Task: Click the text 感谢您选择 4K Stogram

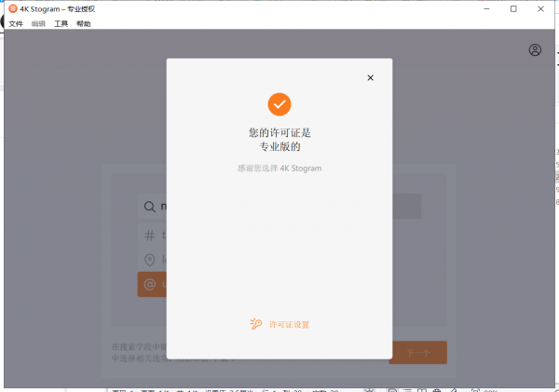Action: 279,169
